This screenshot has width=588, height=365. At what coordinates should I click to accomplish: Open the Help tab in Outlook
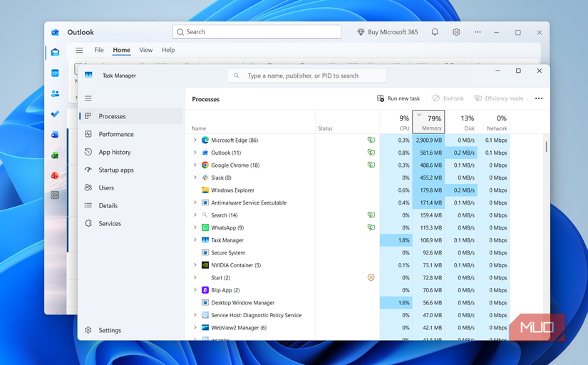coord(168,50)
